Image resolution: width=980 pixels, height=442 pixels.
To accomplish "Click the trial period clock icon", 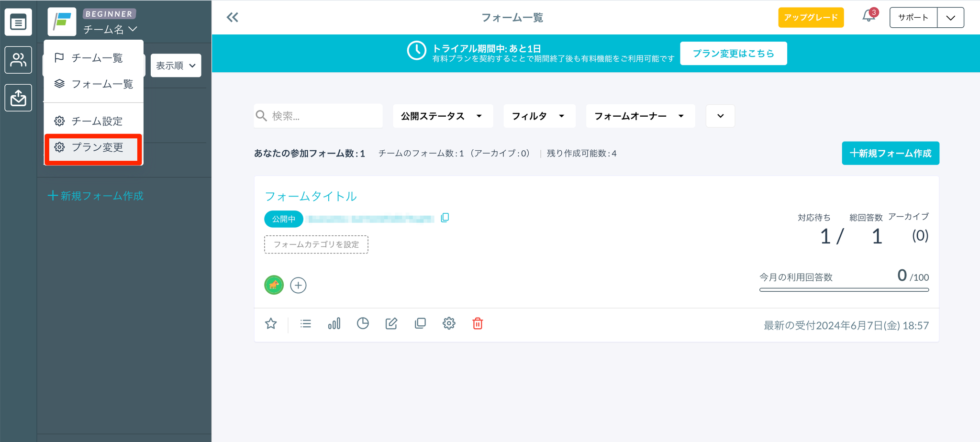I will 417,50.
